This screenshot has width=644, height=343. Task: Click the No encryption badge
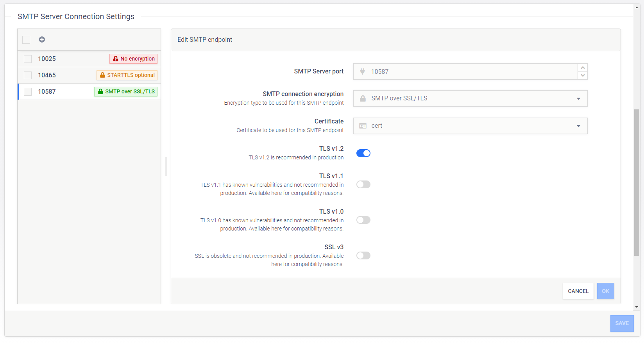(x=134, y=59)
